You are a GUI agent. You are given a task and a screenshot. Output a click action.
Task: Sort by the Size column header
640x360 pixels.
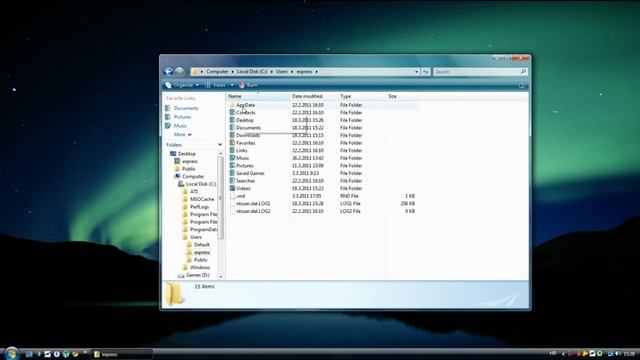point(402,96)
